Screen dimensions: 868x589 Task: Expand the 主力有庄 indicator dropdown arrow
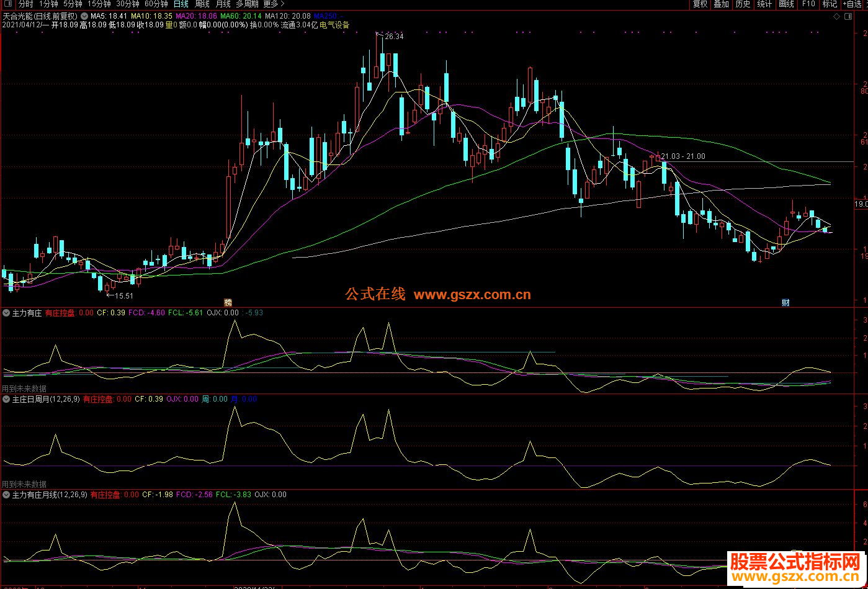tap(6, 313)
